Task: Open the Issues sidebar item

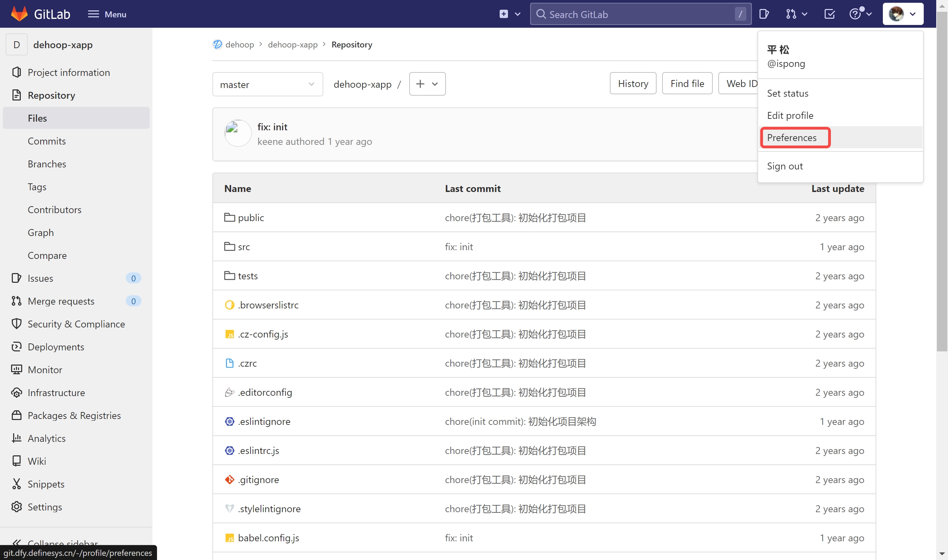Action: pos(76,278)
